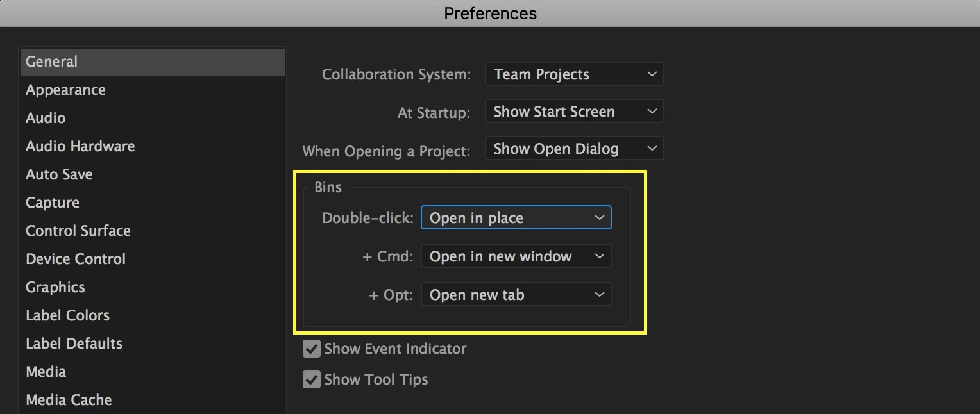Toggle the Show Event Indicator checkbox
980x414 pixels.
point(312,349)
